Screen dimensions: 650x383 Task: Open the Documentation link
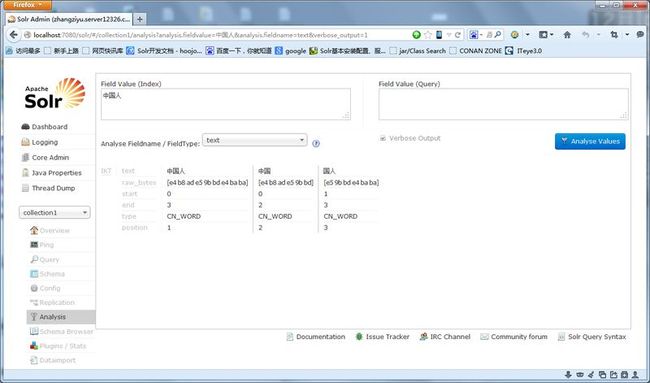click(x=316, y=337)
